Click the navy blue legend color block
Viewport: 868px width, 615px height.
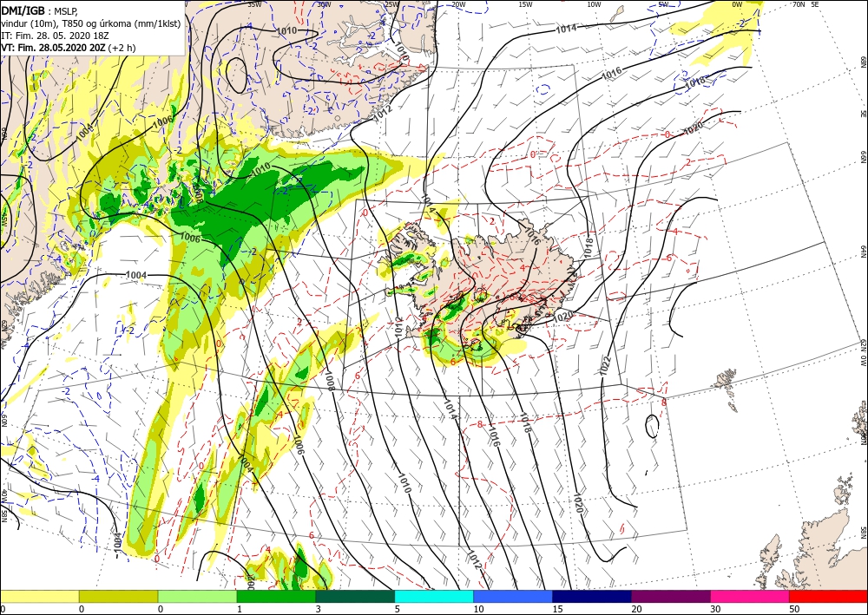pos(592,596)
